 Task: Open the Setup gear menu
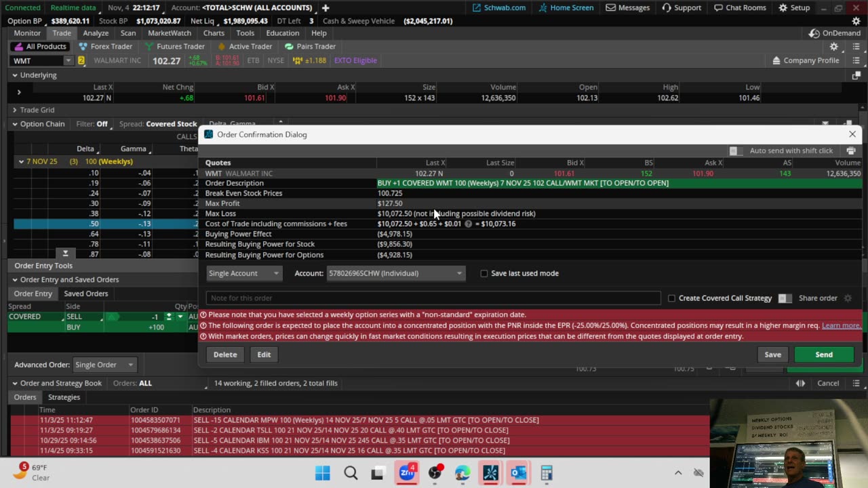click(x=794, y=7)
